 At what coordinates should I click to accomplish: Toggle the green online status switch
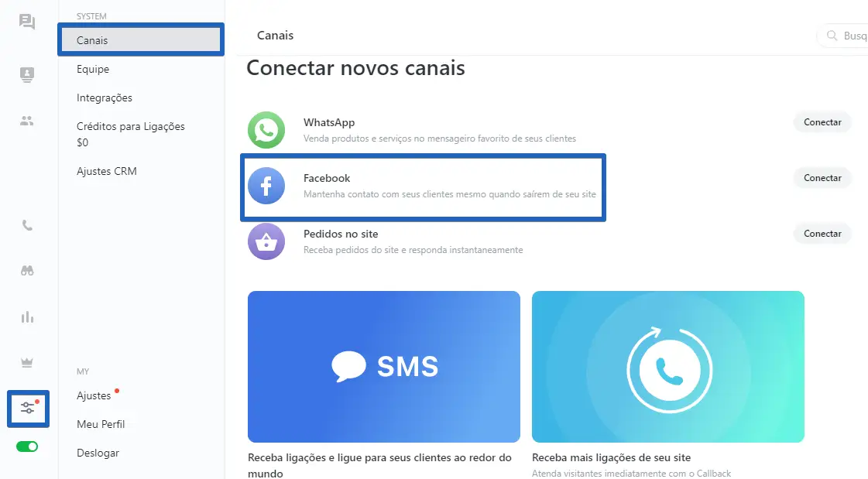[26, 446]
